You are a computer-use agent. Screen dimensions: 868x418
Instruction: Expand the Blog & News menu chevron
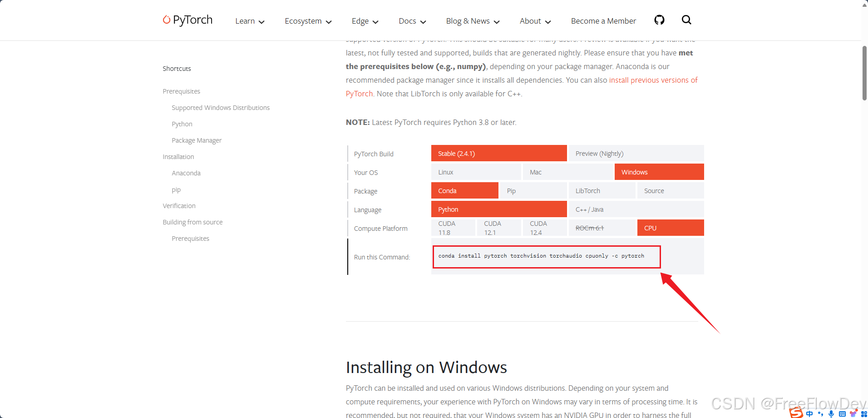[497, 22]
